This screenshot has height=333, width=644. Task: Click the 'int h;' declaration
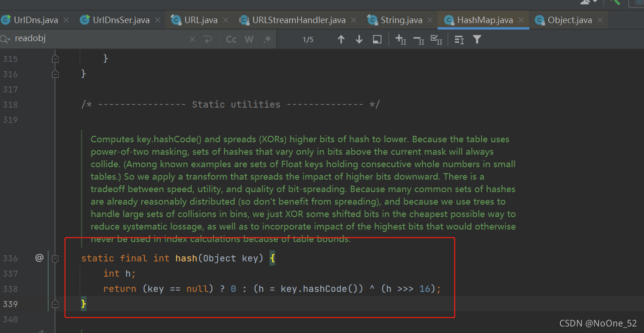(120, 273)
